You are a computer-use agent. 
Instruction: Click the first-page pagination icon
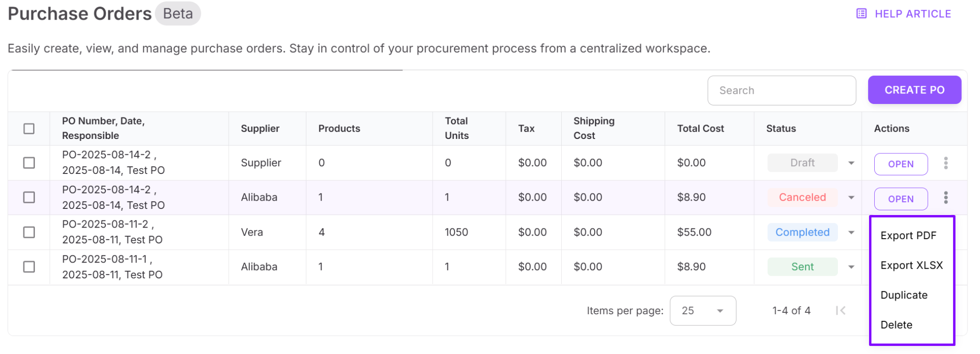(x=841, y=310)
